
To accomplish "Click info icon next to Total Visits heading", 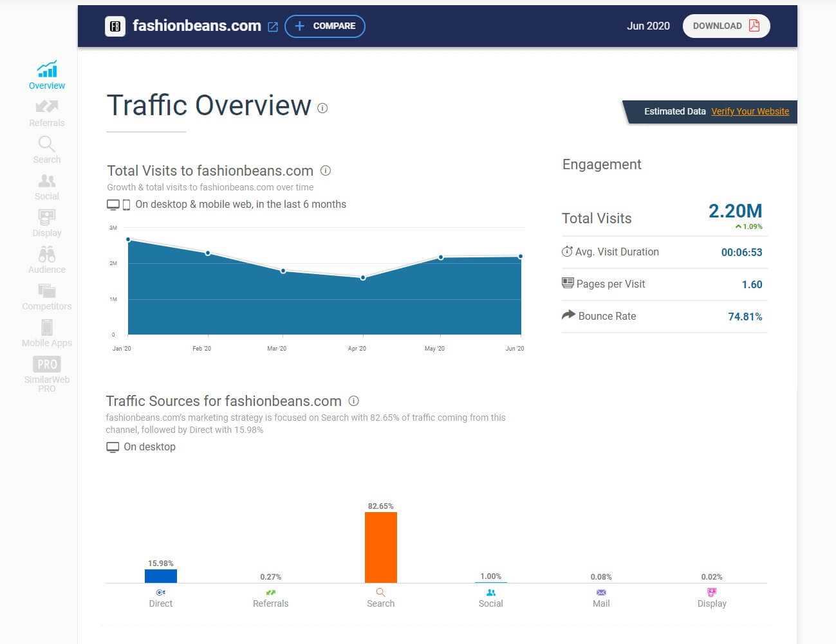I will pos(326,170).
